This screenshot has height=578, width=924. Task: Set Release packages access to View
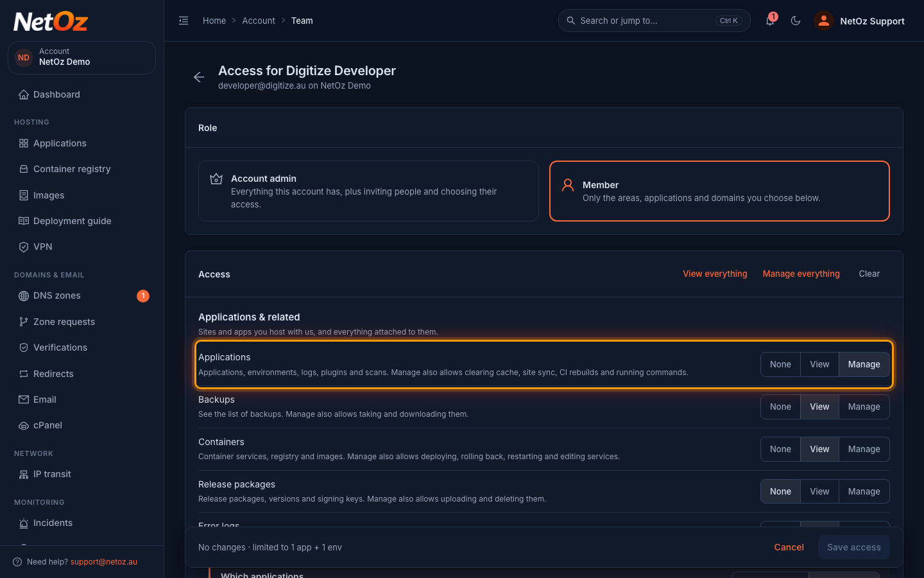819,491
